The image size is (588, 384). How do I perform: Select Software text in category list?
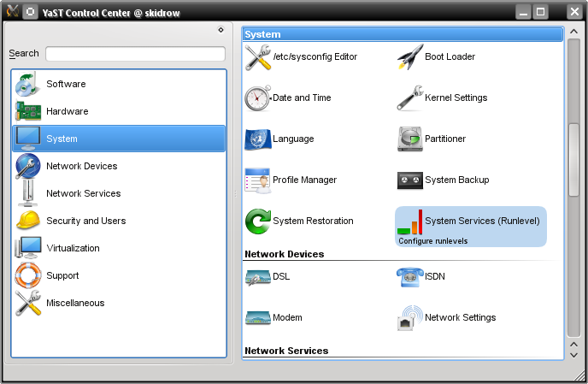(x=66, y=84)
